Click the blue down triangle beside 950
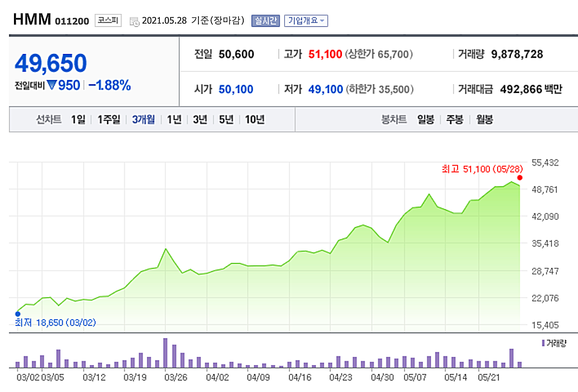 [52, 85]
